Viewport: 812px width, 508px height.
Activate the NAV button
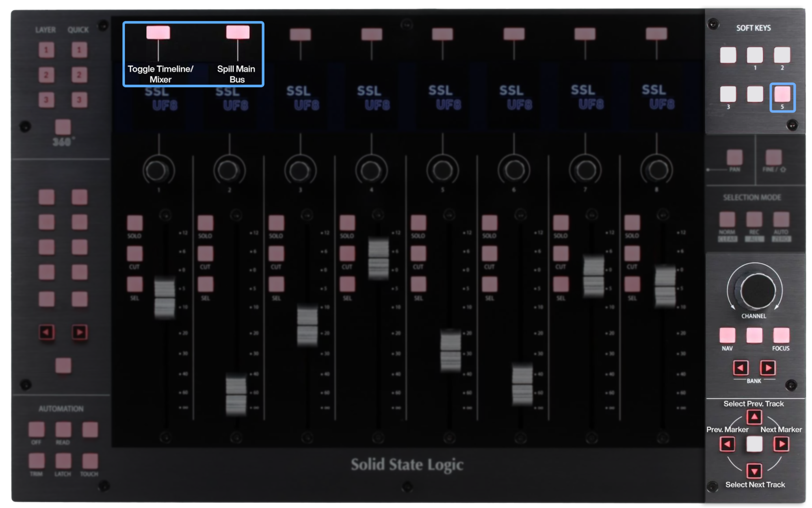coord(727,335)
